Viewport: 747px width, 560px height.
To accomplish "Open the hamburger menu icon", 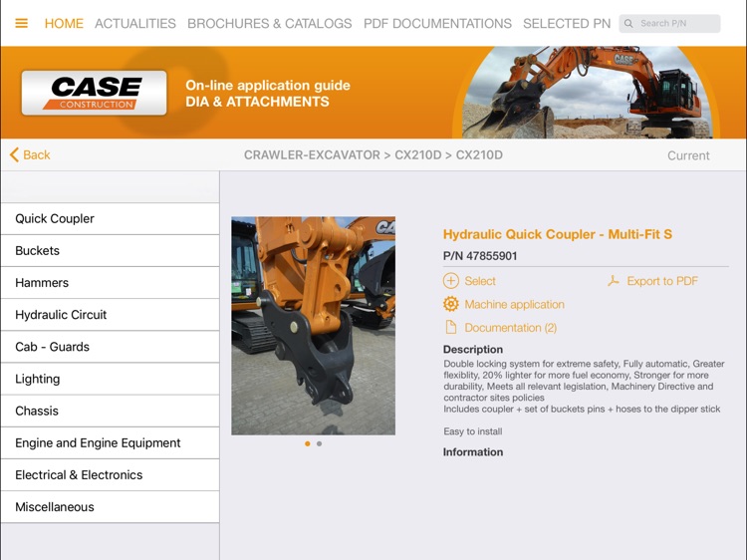I will tap(22, 23).
